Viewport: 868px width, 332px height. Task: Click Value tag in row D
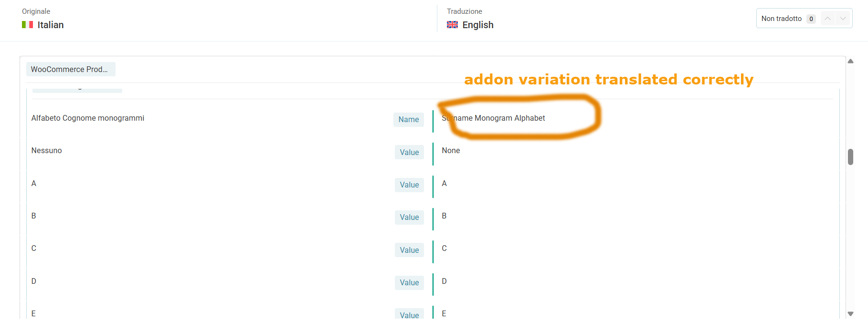409,283
